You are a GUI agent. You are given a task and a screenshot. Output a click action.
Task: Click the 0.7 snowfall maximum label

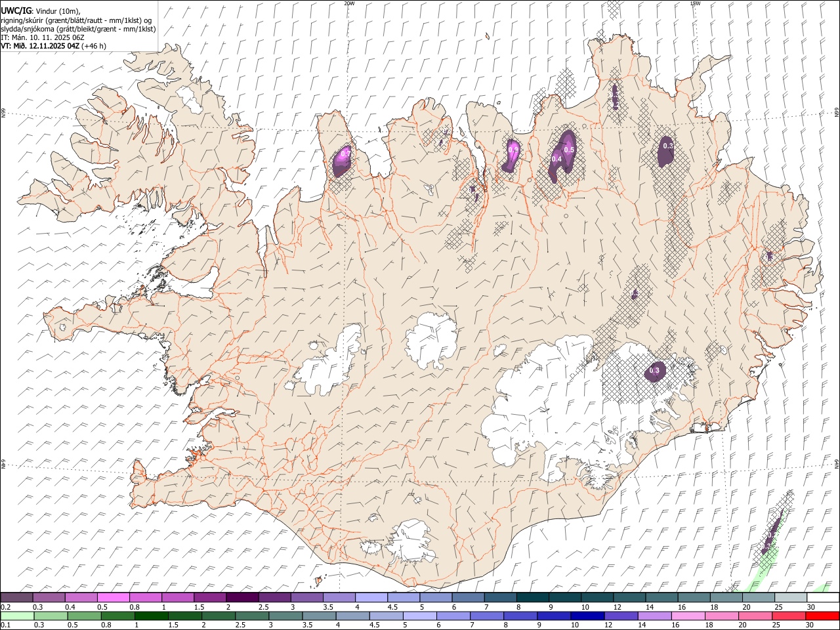point(345,154)
